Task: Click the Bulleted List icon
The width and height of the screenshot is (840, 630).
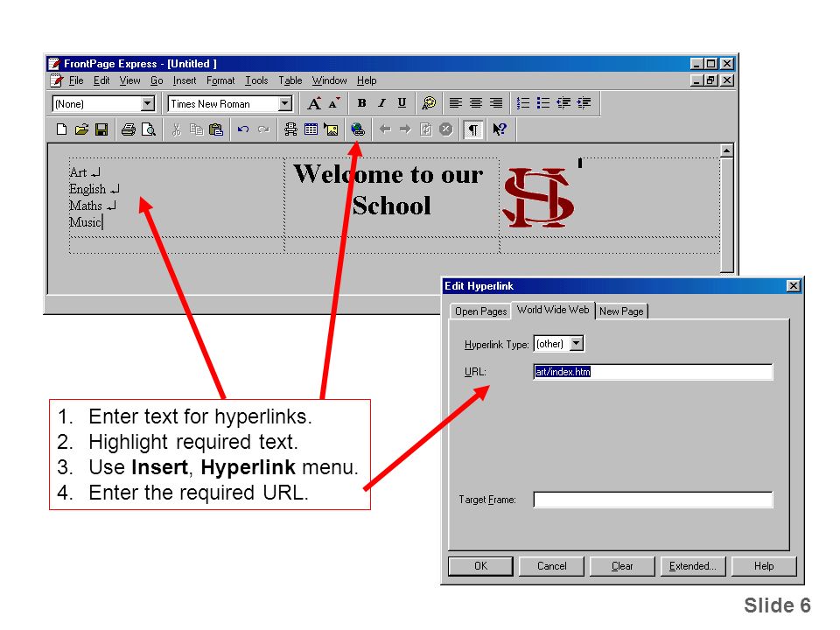Action: tap(543, 103)
